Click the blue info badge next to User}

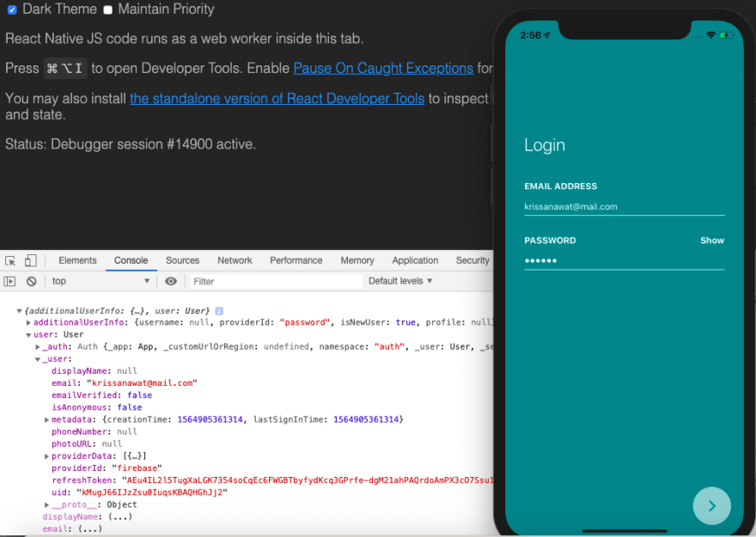(219, 311)
